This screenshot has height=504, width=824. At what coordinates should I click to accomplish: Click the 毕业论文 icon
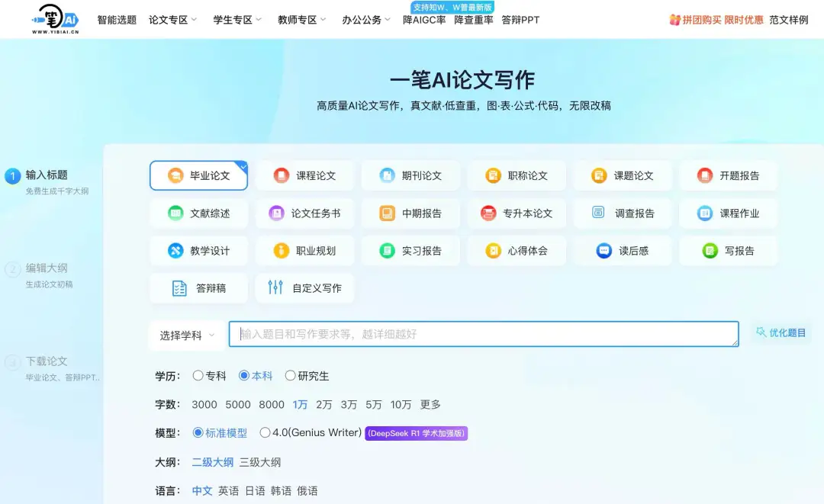pos(175,175)
